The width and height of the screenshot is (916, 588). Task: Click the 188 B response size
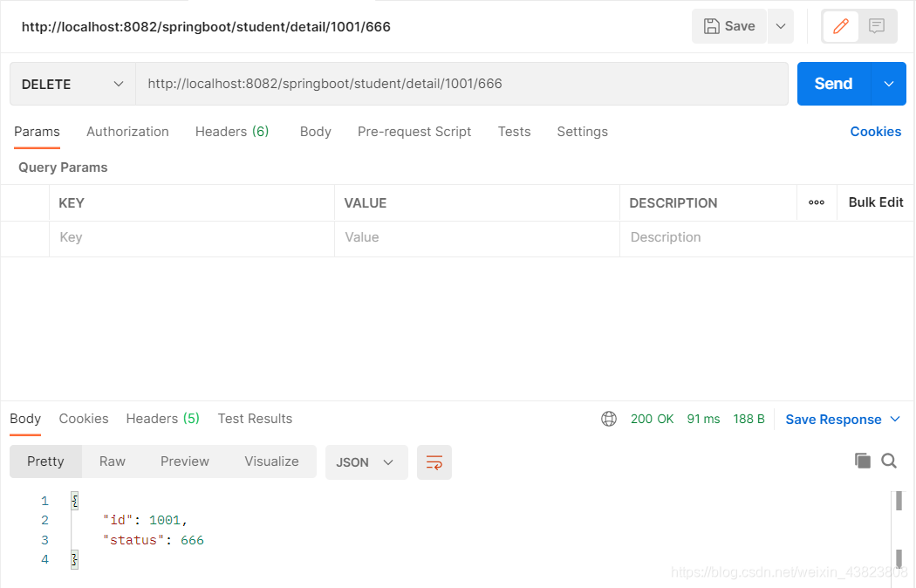749,420
